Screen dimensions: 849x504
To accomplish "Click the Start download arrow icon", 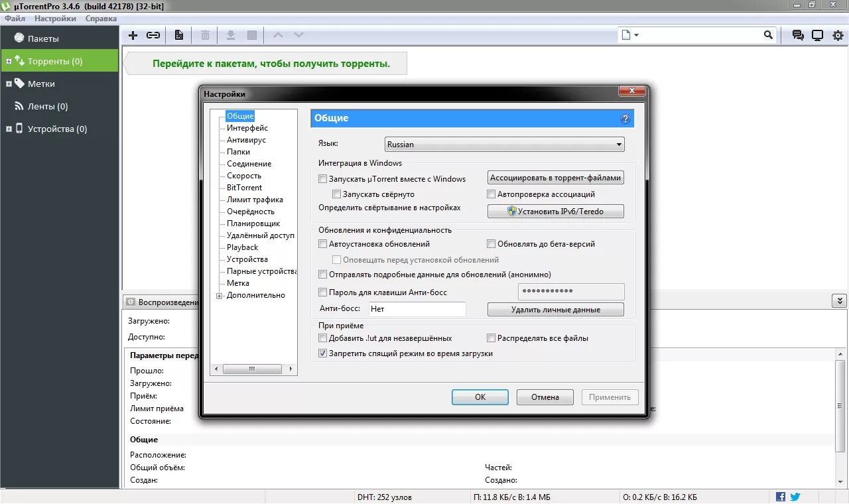I will (231, 35).
